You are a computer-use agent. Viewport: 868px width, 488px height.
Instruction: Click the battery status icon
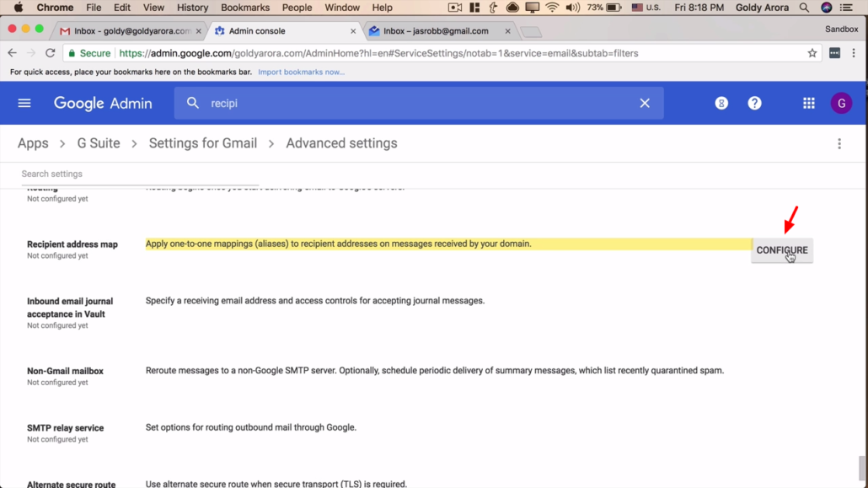pos(613,8)
